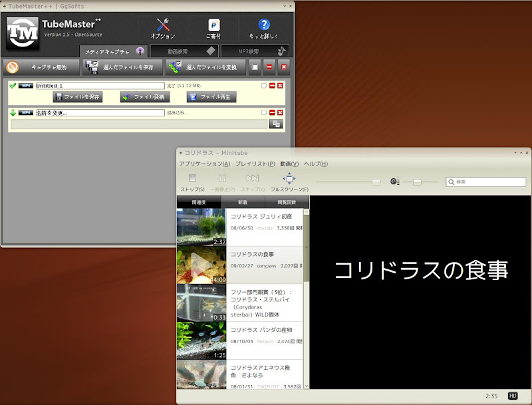Click red X icon on 名前を変更 row

pyautogui.click(x=280, y=112)
